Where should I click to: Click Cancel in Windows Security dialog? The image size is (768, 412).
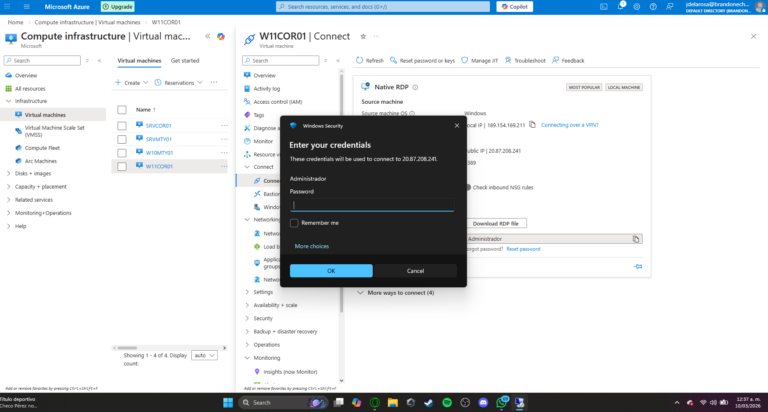tap(415, 271)
